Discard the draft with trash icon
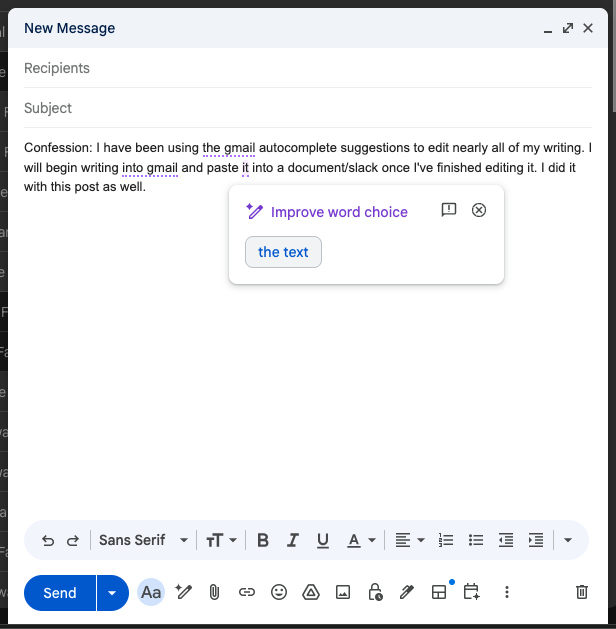The height and width of the screenshot is (629, 616). click(582, 592)
